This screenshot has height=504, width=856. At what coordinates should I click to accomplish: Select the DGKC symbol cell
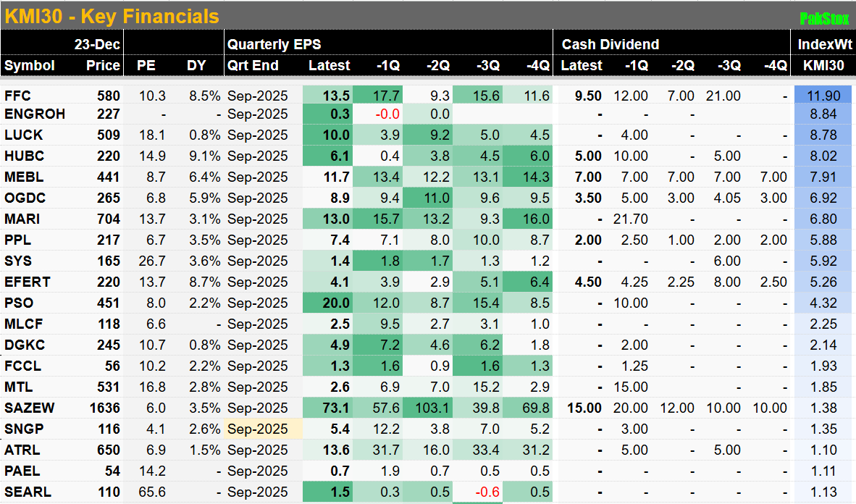24,345
